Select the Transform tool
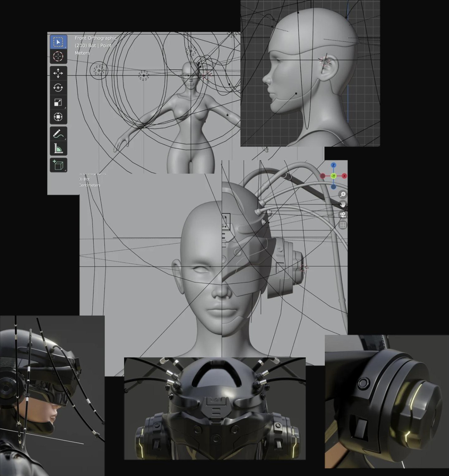 click(58, 117)
